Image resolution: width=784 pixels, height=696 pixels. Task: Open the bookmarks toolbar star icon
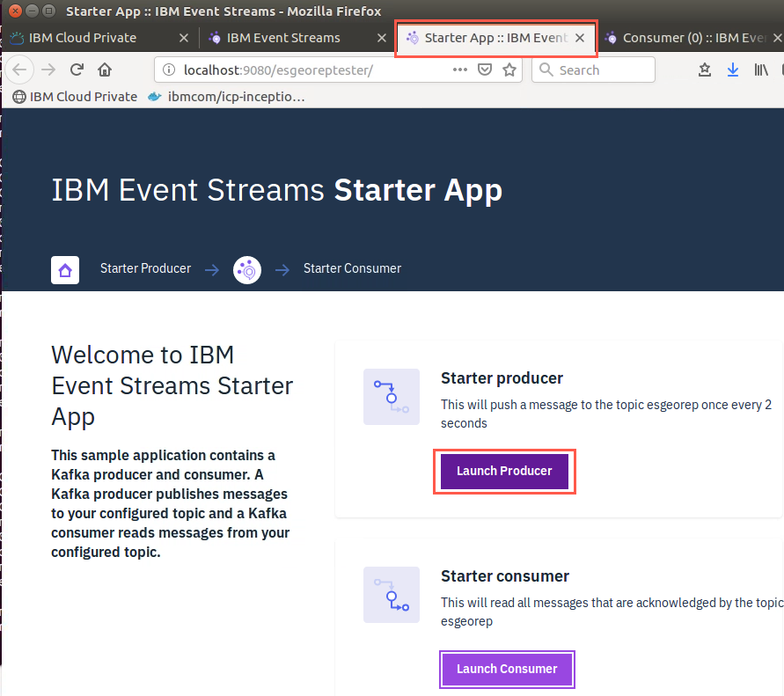[x=705, y=70]
